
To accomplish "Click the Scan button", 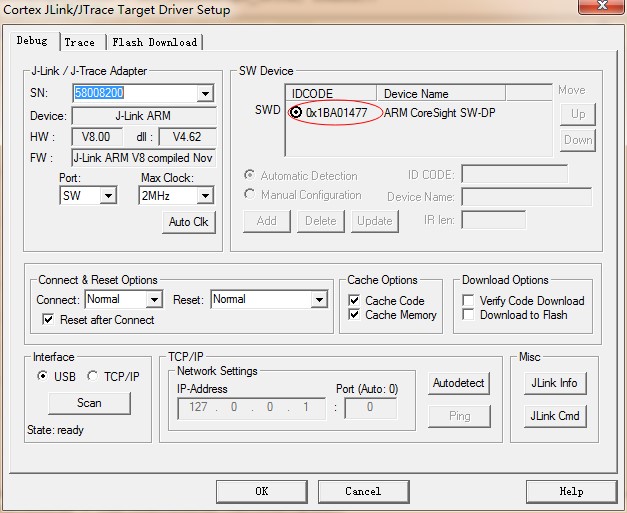I will click(89, 403).
